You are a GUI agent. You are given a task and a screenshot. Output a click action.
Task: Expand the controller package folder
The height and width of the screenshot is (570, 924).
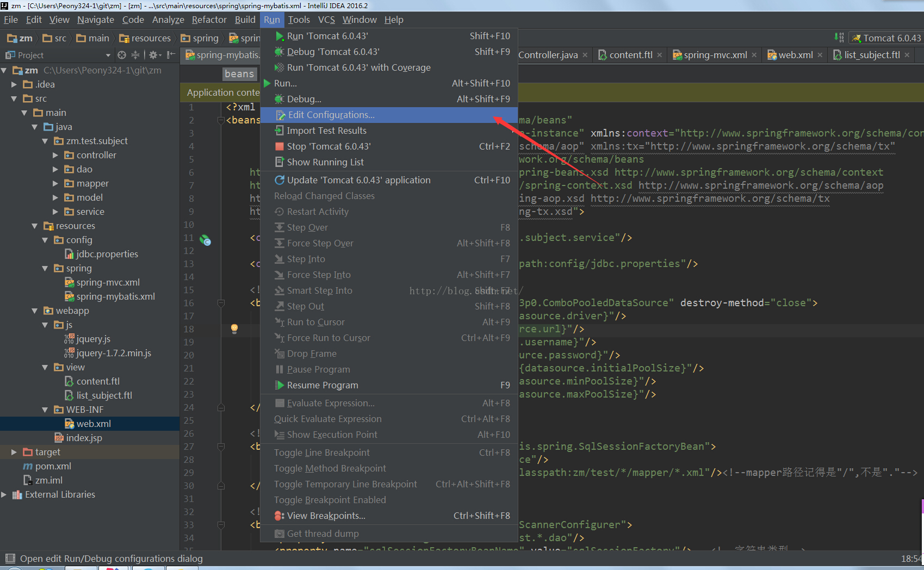tap(55, 155)
